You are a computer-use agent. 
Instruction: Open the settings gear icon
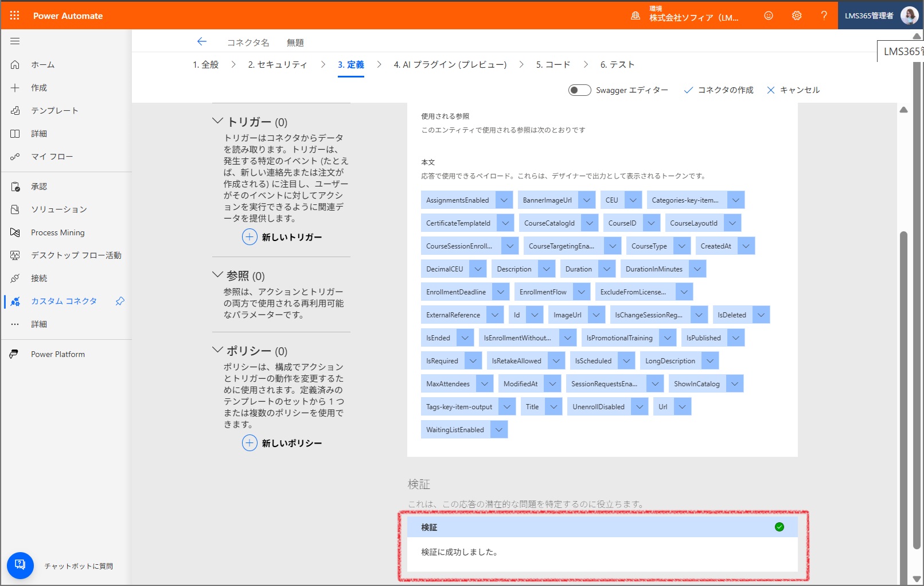click(797, 15)
